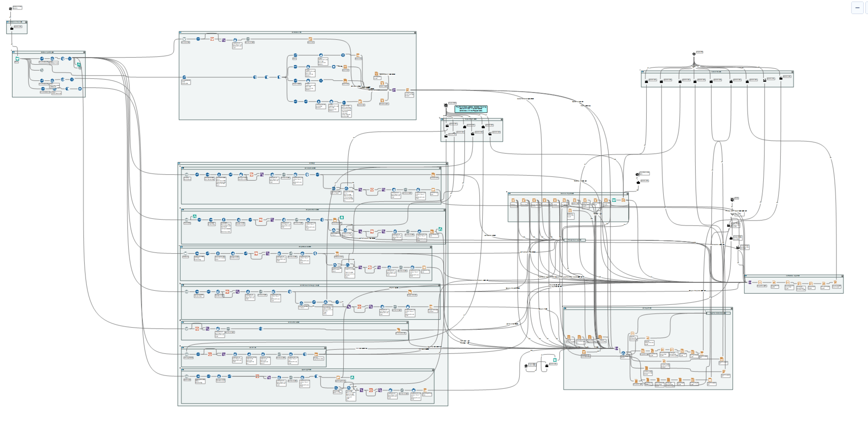
Task: Toggle enable switch of the top wide container
Action: coord(181,32)
